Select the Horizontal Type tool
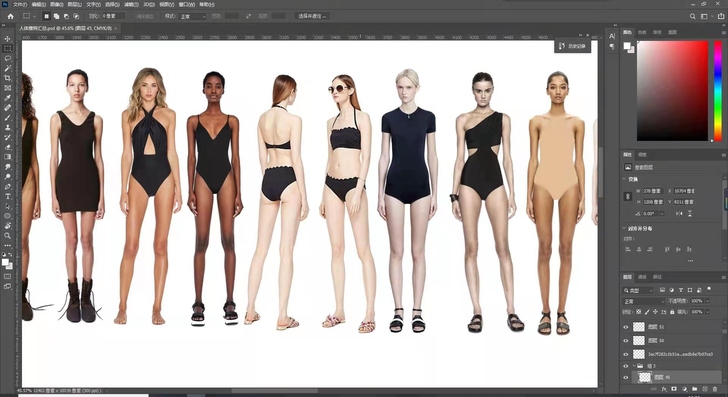 (7, 196)
